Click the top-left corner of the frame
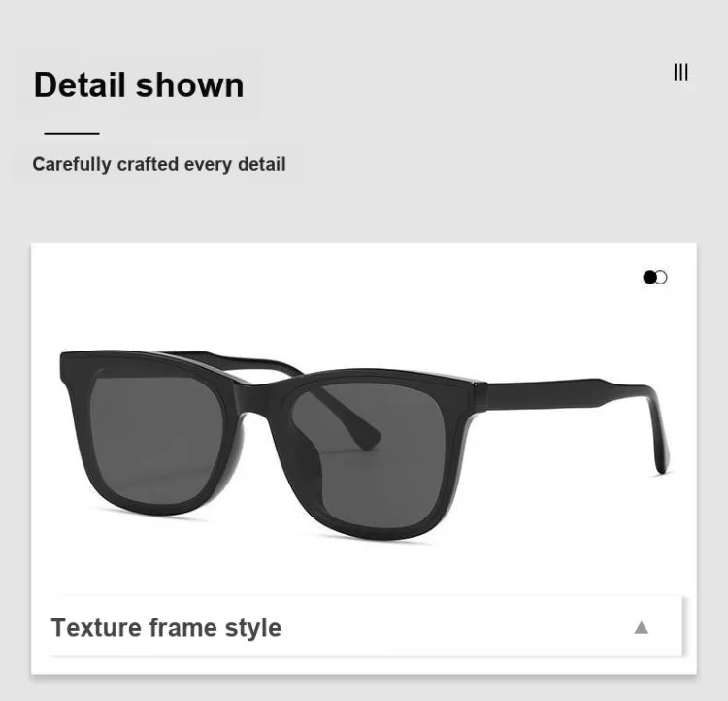The height and width of the screenshot is (701, 728). 70,365
